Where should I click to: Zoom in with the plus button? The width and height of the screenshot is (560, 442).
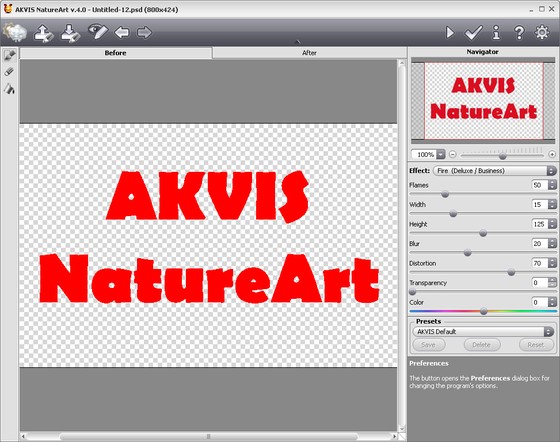[x=552, y=155]
